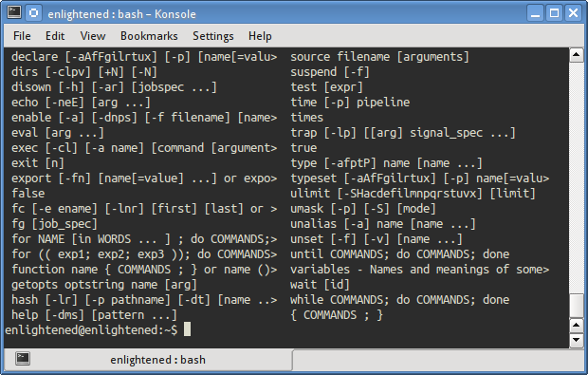Open the View menu
This screenshot has width=588, height=375.
93,36
